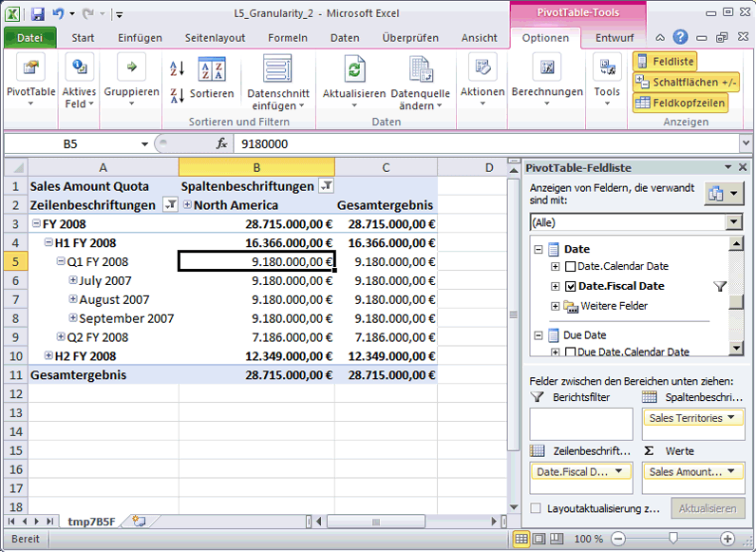Expand the H2 FY 2008 row
The width and height of the screenshot is (756, 552).
coord(48,356)
